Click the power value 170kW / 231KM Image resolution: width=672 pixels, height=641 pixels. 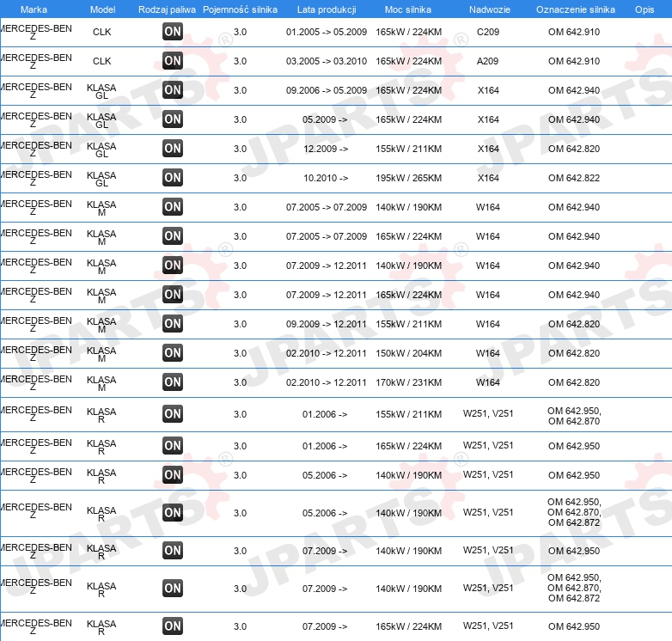point(408,382)
